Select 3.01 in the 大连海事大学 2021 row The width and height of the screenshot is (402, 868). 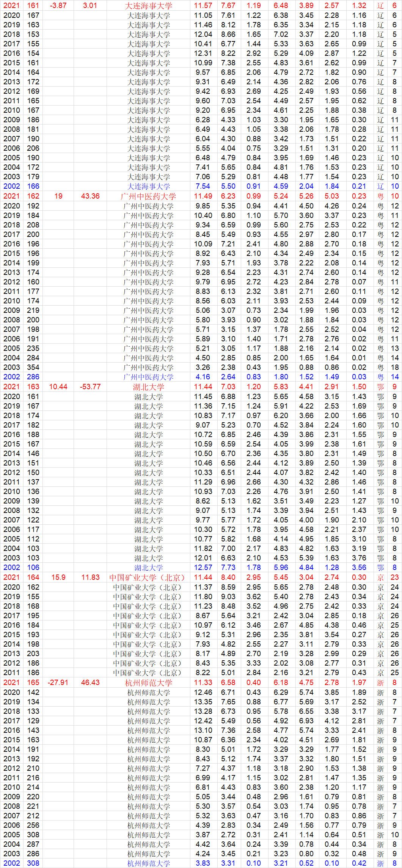(x=90, y=6)
